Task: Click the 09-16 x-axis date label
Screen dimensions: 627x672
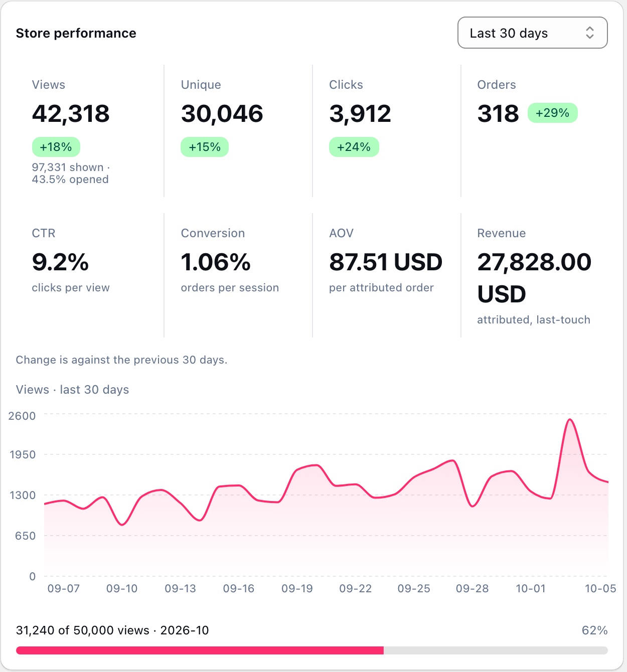Action: 239,589
